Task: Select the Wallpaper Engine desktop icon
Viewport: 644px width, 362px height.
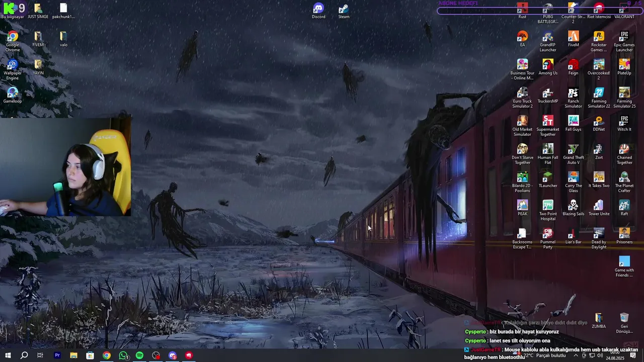Action: pyautogui.click(x=13, y=69)
